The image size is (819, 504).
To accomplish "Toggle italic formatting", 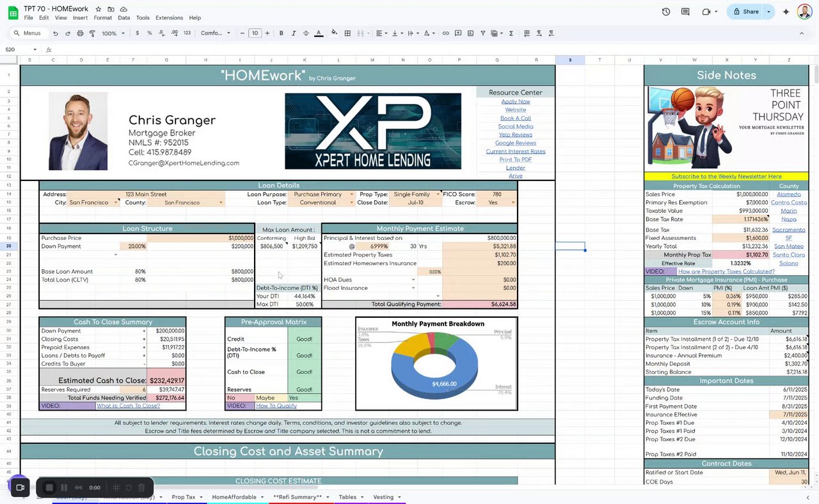I will (x=294, y=33).
